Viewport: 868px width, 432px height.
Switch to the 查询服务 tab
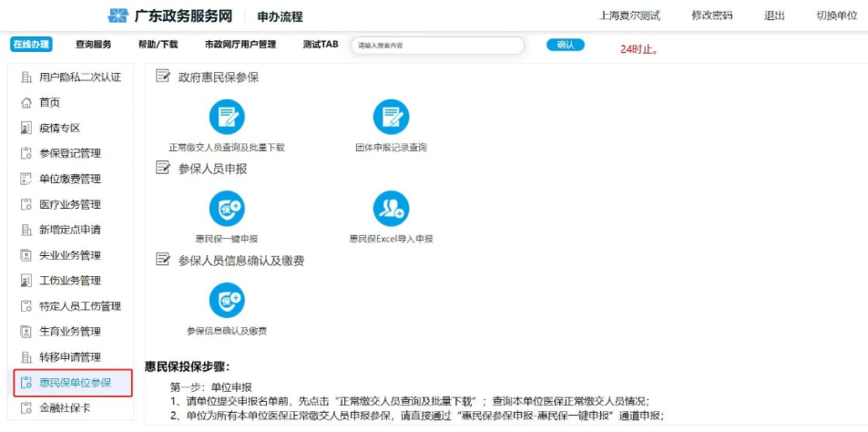pyautogui.click(x=94, y=45)
